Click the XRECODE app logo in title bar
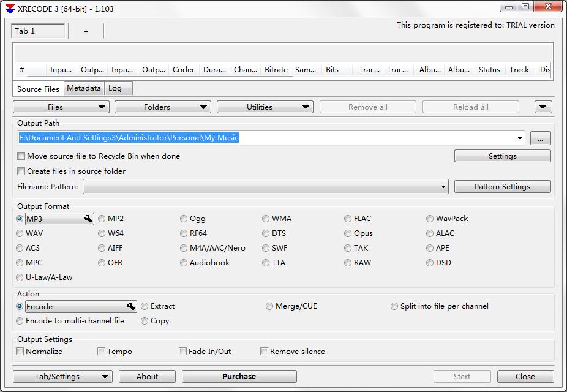 10,9
